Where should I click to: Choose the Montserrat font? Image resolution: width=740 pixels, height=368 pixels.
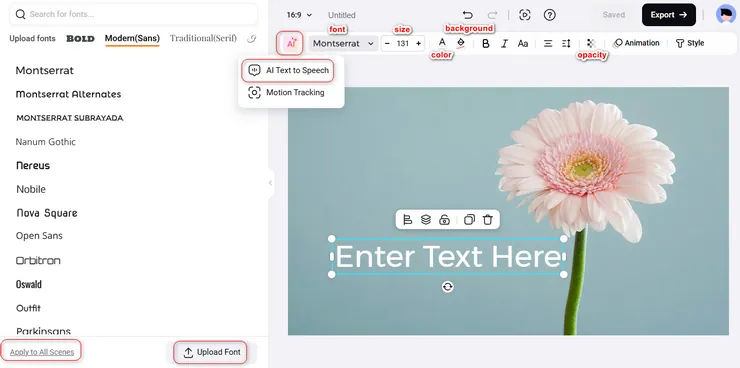click(44, 70)
